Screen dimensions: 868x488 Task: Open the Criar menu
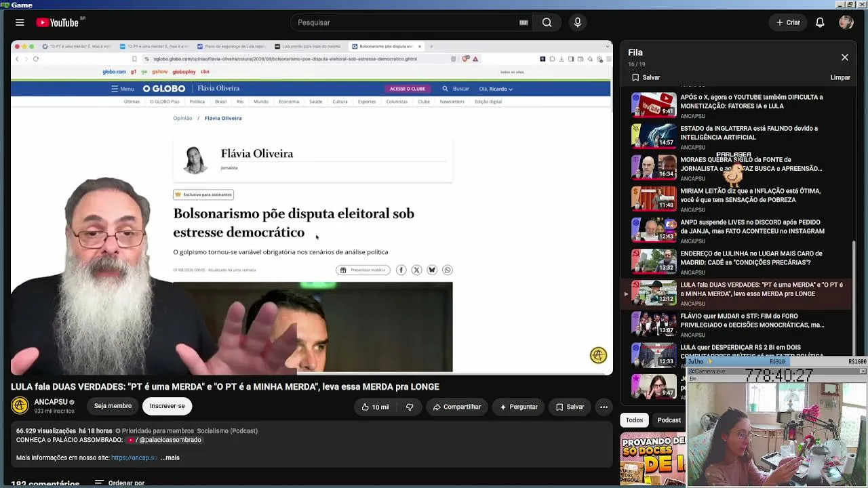point(789,22)
